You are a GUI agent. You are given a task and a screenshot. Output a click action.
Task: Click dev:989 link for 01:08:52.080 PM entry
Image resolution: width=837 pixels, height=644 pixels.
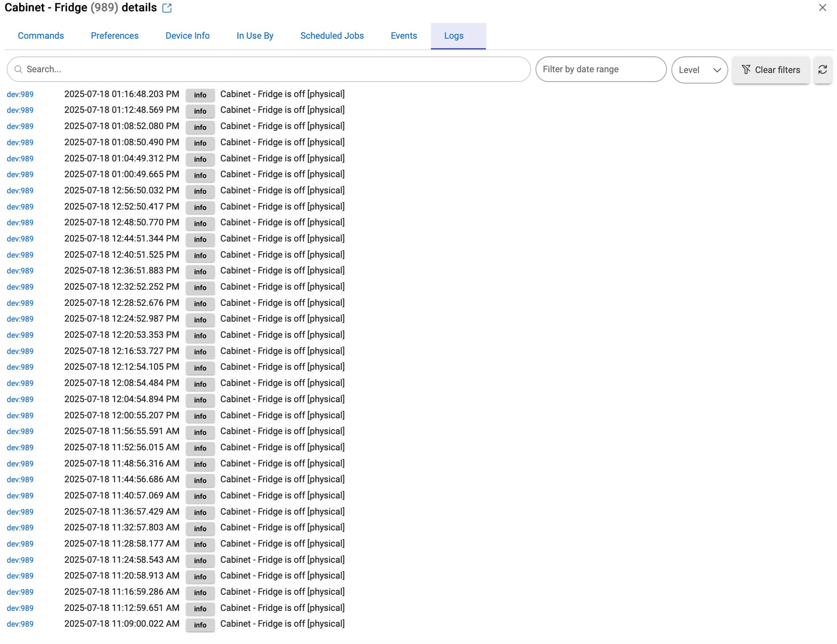tap(20, 126)
